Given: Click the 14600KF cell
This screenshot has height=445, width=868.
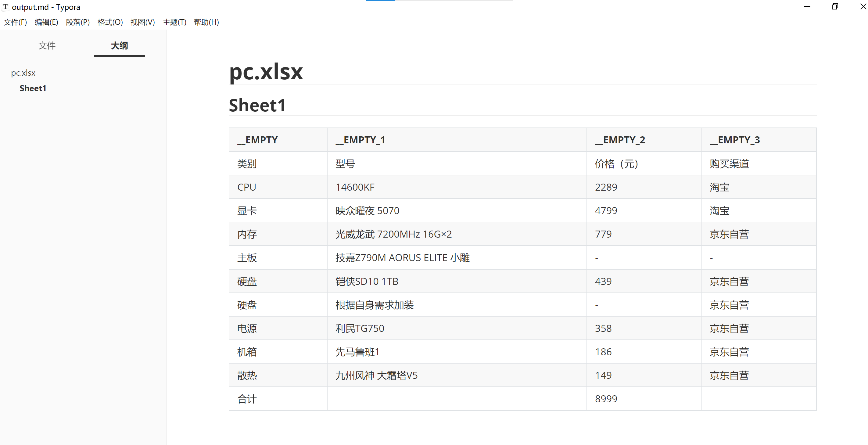Looking at the screenshot, I should (x=457, y=187).
